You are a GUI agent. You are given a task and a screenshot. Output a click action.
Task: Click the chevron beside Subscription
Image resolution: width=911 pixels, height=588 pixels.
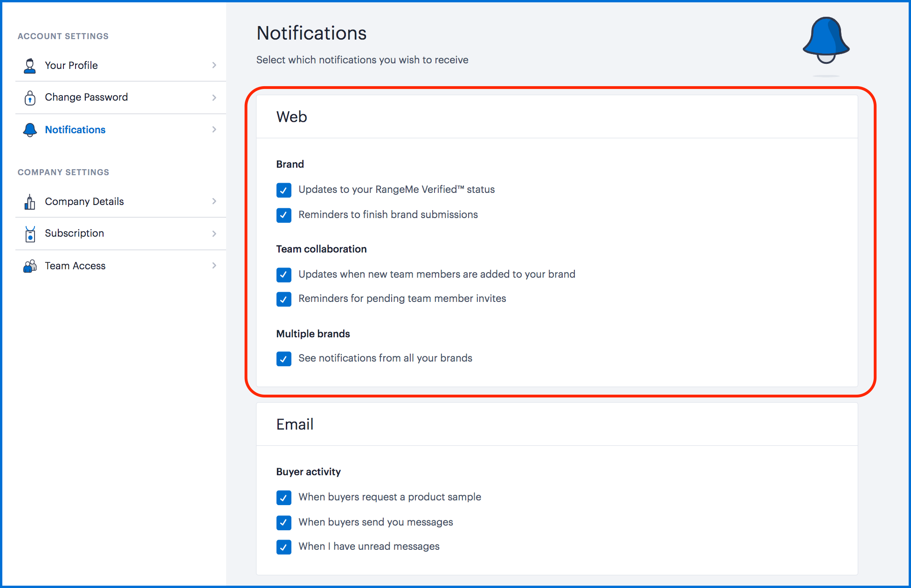[214, 233]
